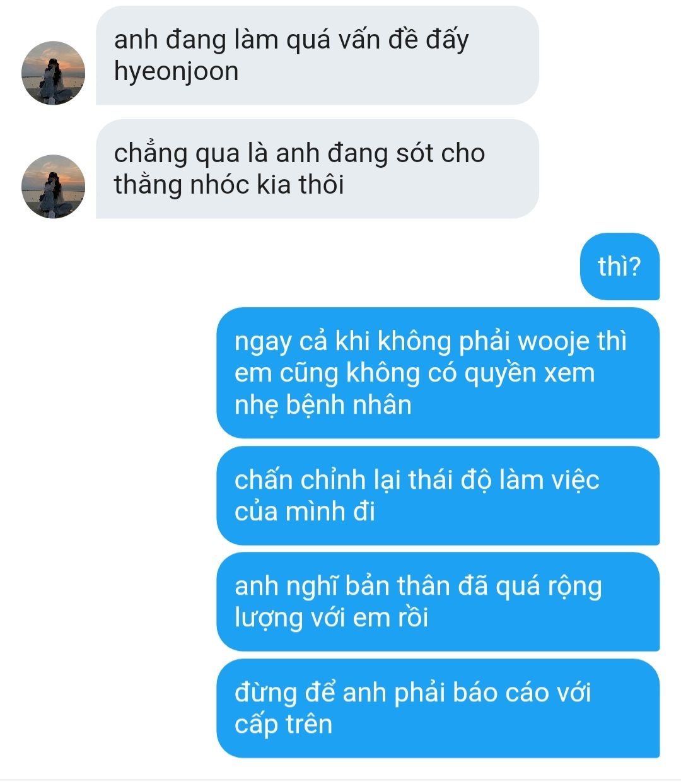681x784 pixels.
Task: Click the text 'thằng nhóc kia thôi'
Action: [229, 185]
